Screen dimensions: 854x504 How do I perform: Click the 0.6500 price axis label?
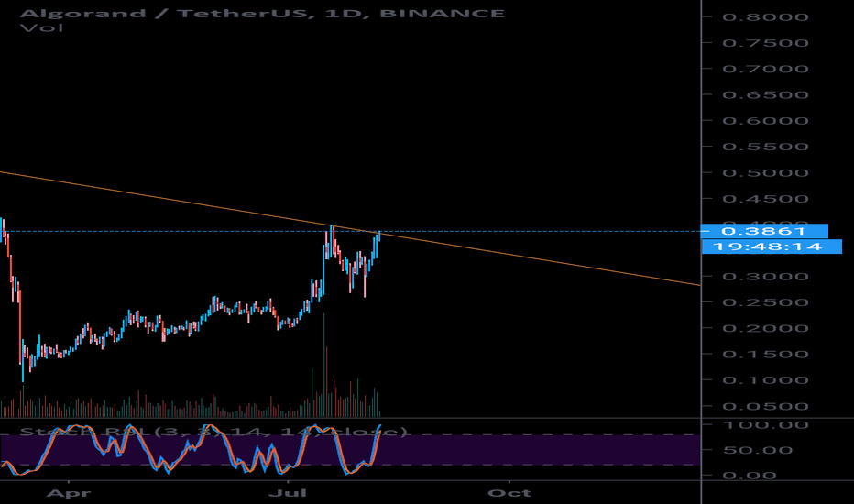[x=765, y=94]
